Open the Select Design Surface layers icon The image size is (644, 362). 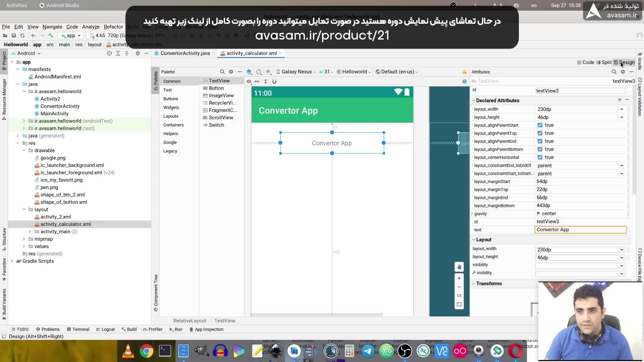point(249,72)
